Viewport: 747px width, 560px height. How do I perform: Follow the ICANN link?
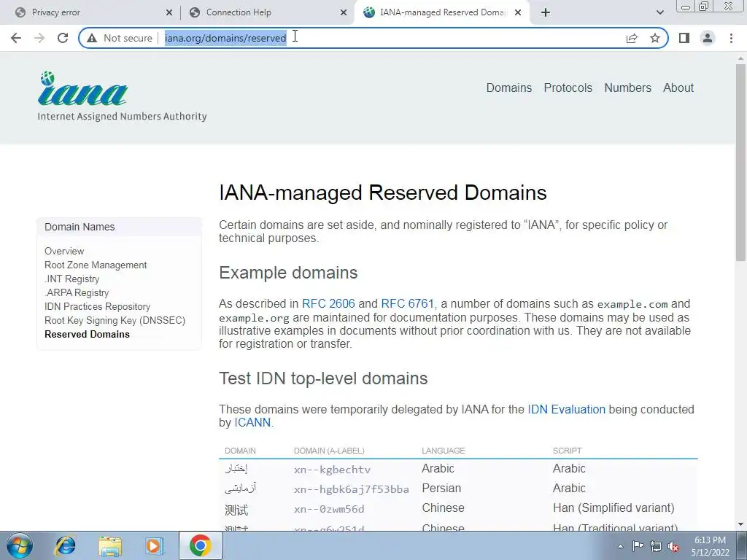pos(252,423)
